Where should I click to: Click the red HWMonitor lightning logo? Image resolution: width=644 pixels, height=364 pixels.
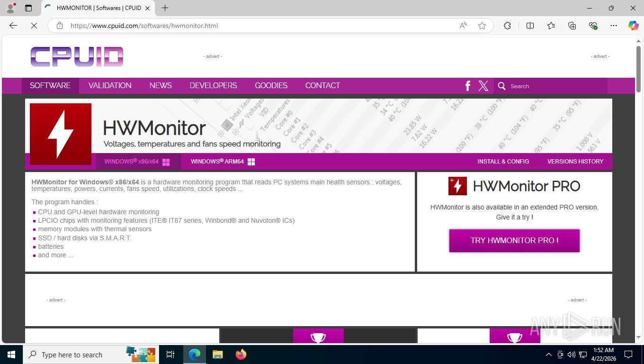(x=61, y=134)
